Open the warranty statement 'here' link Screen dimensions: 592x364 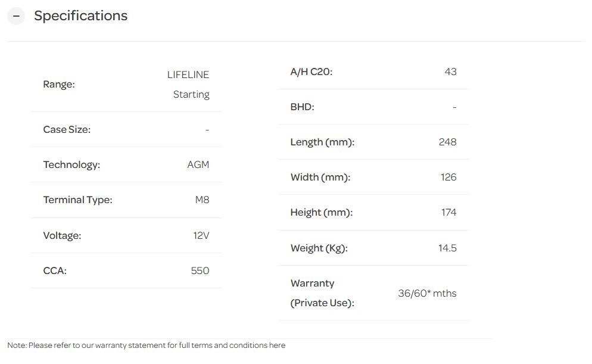(x=277, y=346)
